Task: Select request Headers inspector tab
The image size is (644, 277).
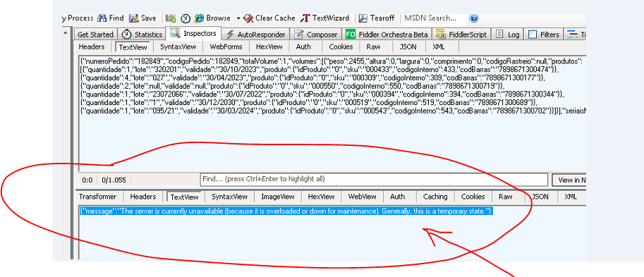Action: (x=92, y=47)
